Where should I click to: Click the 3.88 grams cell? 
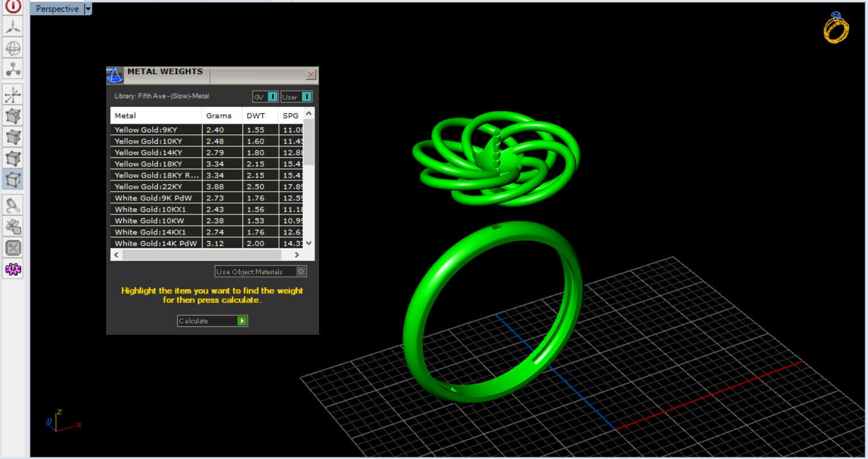tap(222, 187)
